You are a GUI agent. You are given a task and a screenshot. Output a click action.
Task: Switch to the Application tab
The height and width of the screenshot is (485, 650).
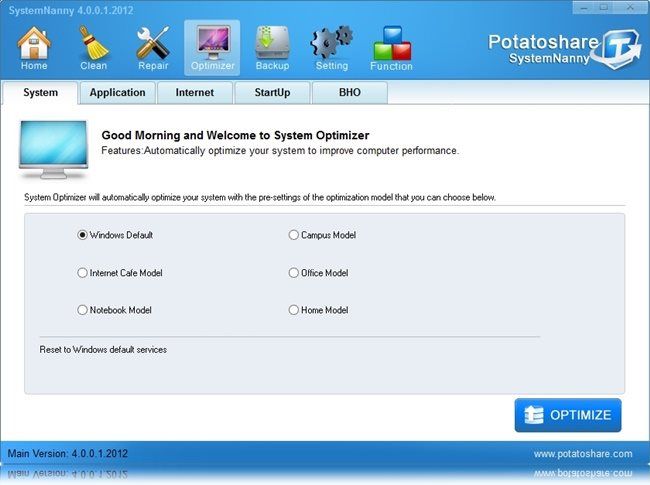(117, 92)
